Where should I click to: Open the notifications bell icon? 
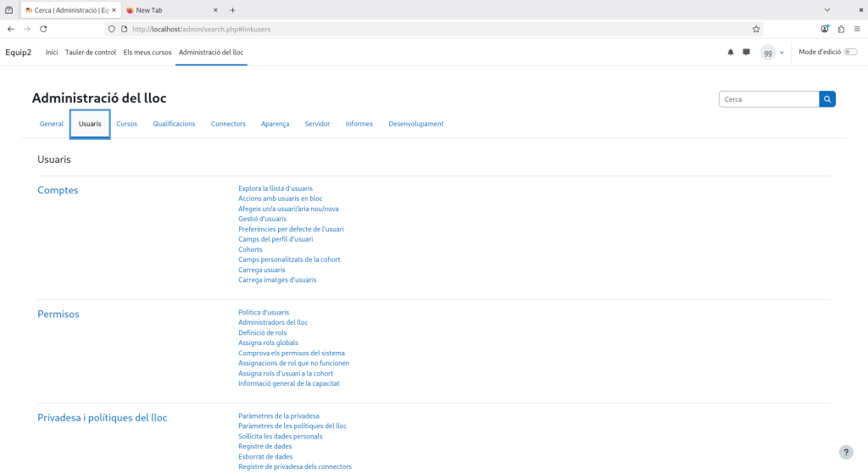tap(731, 53)
